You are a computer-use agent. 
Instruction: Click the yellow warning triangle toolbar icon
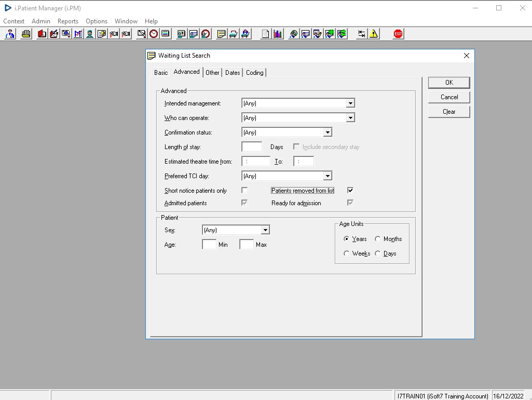(374, 34)
